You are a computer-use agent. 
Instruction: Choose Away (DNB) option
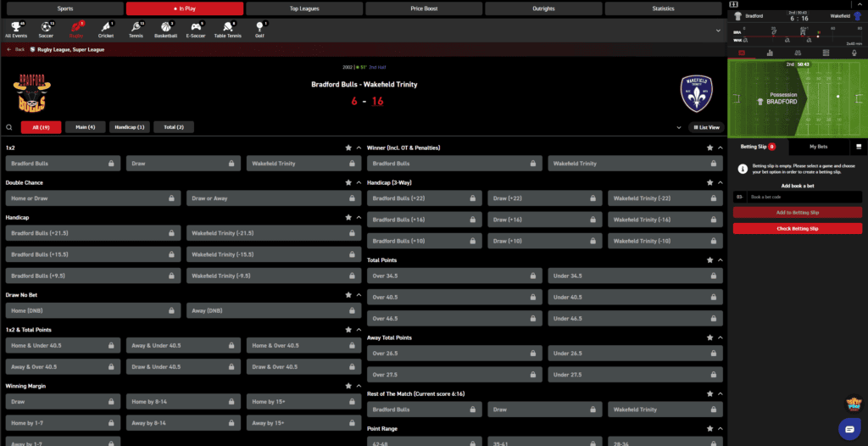[274, 311]
